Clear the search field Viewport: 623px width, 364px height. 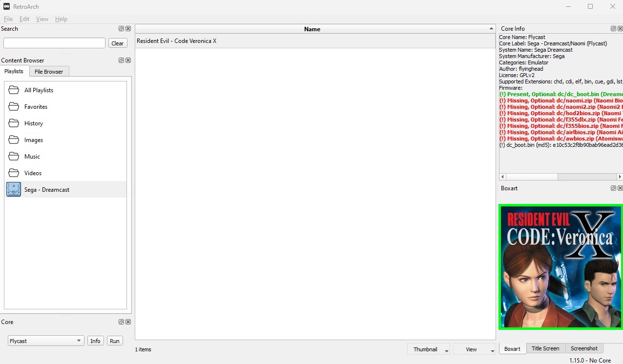tap(118, 43)
